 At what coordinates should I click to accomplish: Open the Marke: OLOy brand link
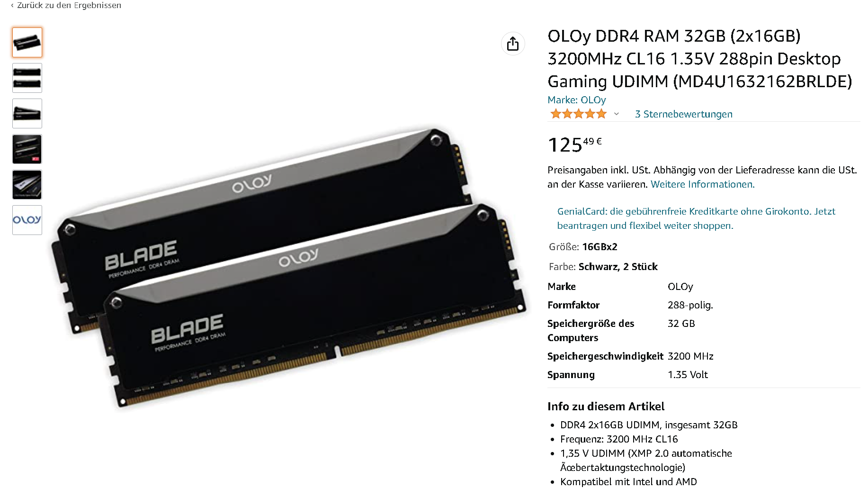click(x=576, y=100)
